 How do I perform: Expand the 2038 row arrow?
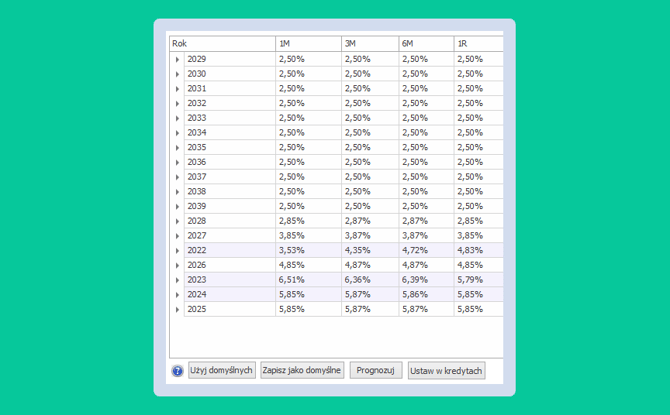177,191
